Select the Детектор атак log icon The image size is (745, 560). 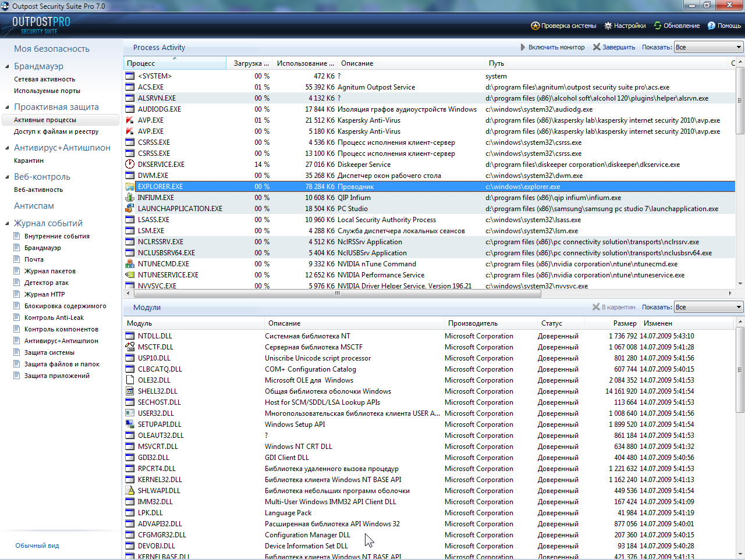click(17, 283)
